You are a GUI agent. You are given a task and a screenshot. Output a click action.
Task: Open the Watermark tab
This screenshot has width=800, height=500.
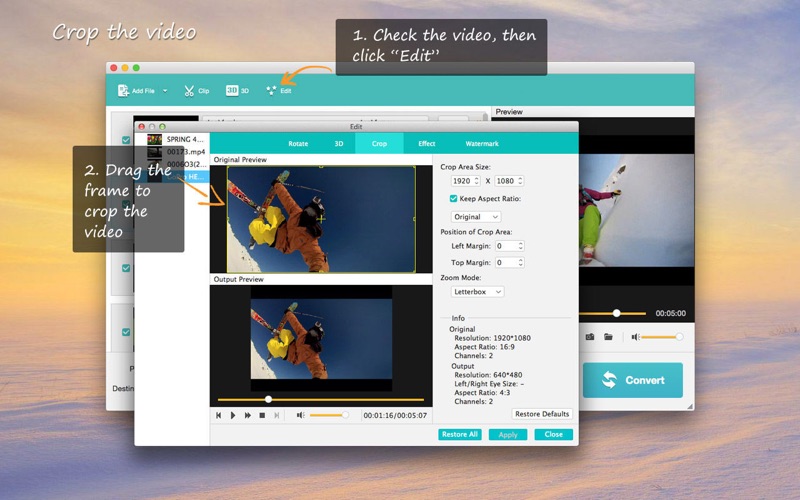[482, 143]
